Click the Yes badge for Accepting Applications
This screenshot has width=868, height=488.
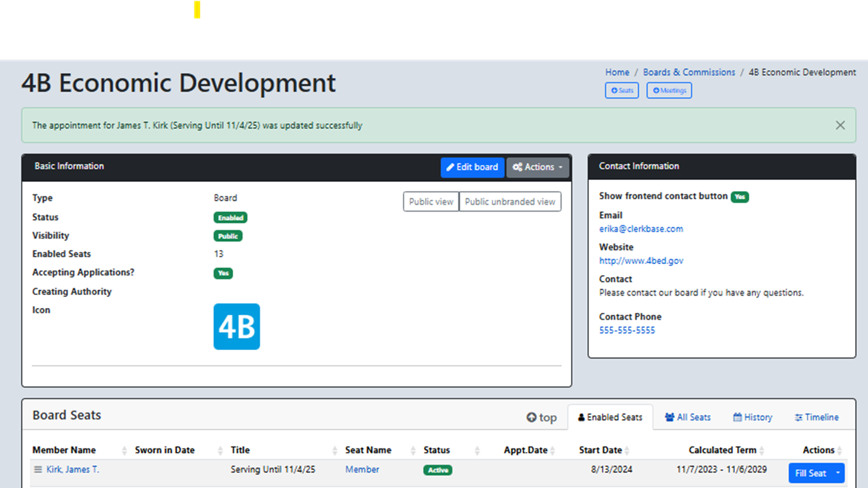[x=223, y=273]
